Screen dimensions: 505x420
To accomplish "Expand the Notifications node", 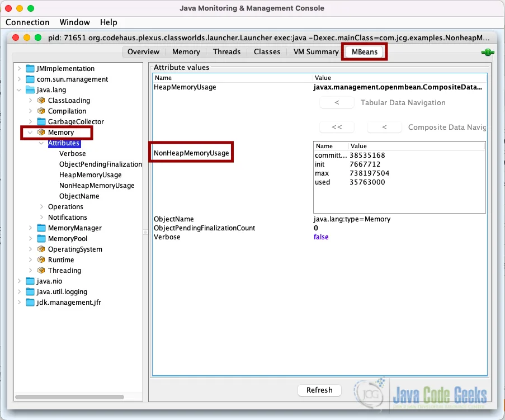I will (x=41, y=218).
